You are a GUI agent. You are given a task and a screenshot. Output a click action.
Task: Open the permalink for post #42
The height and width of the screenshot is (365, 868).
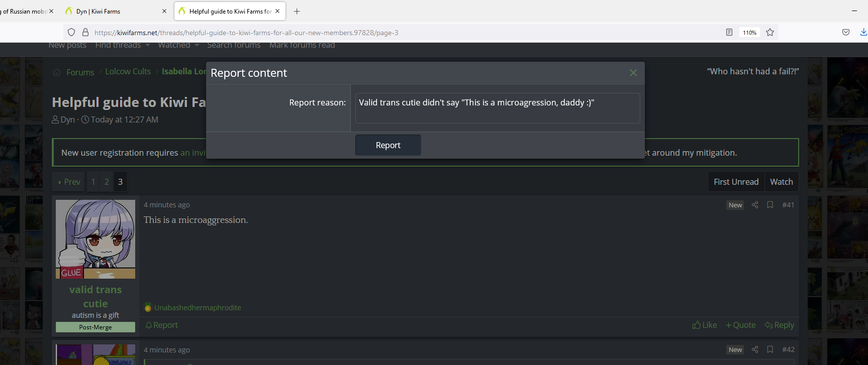pos(788,349)
